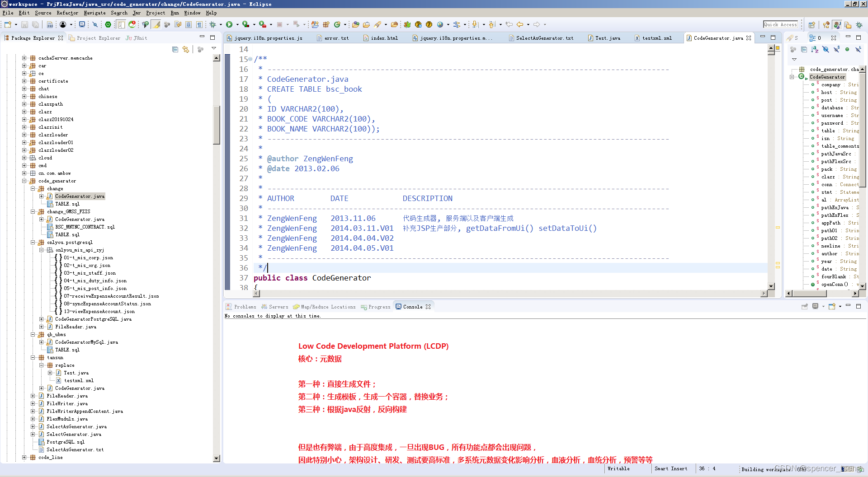Screen dimensions: 868x477
Task: Toggle Hide Static Members in Outline
Action: [x=836, y=50]
